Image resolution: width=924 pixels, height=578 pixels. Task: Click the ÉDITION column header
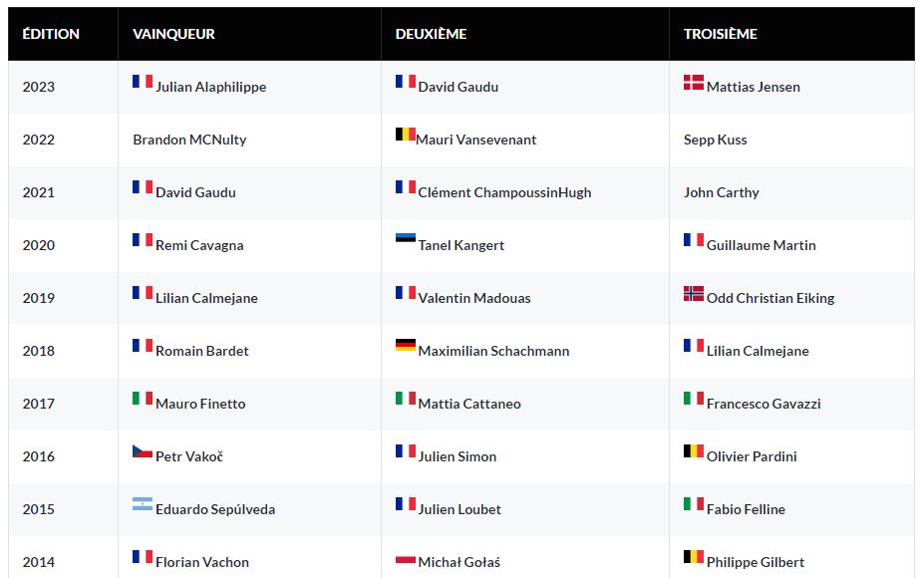51,34
